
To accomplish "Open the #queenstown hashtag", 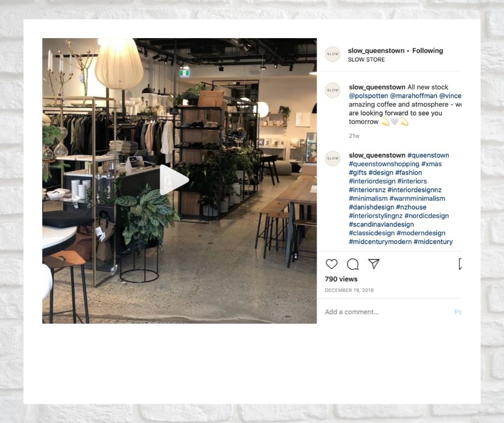I will click(x=428, y=155).
